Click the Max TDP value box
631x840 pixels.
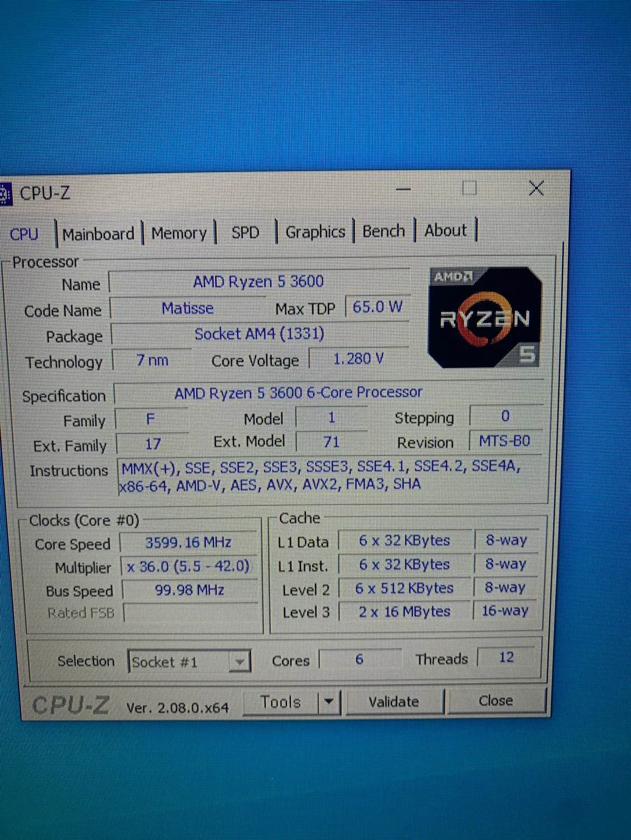(x=378, y=306)
